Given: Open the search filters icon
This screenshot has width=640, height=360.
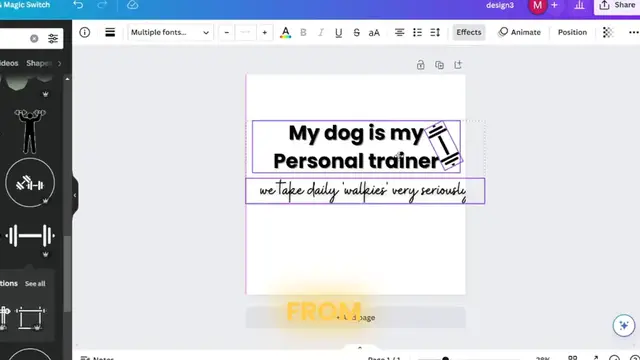Looking at the screenshot, I should coord(53,38).
